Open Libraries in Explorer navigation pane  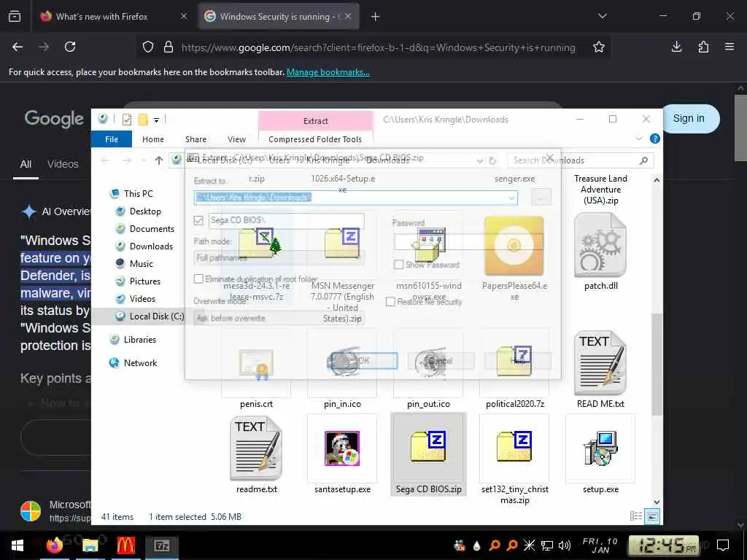(133, 340)
